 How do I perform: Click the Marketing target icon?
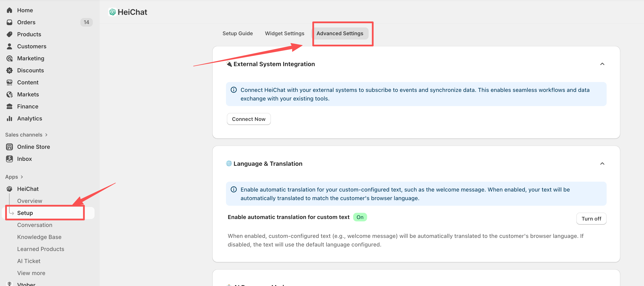[9, 58]
